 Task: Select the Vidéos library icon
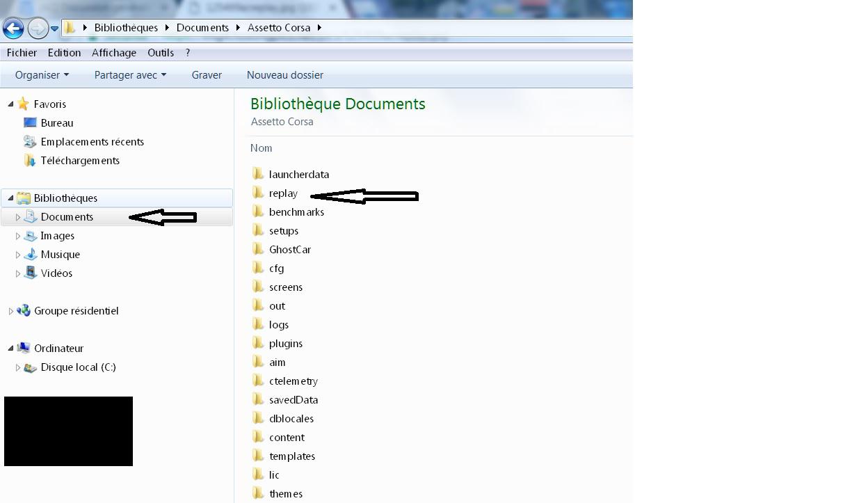31,273
